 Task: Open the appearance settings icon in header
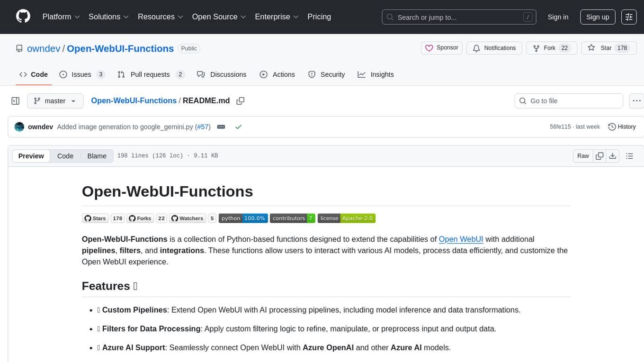[629, 17]
